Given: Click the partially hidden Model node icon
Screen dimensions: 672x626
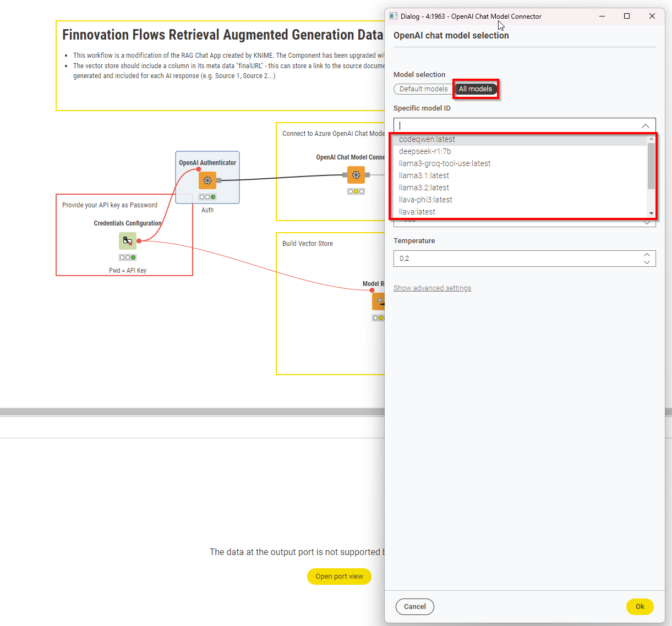Looking at the screenshot, I should [379, 301].
